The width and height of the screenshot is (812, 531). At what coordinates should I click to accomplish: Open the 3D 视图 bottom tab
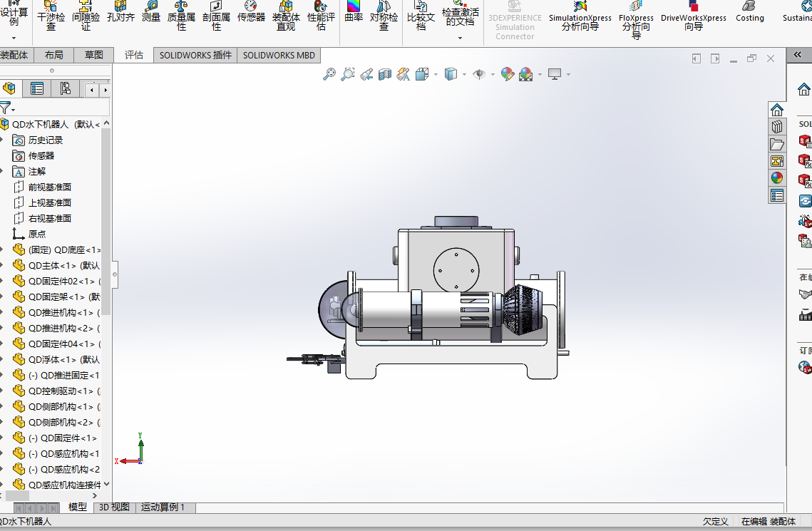pos(114,507)
